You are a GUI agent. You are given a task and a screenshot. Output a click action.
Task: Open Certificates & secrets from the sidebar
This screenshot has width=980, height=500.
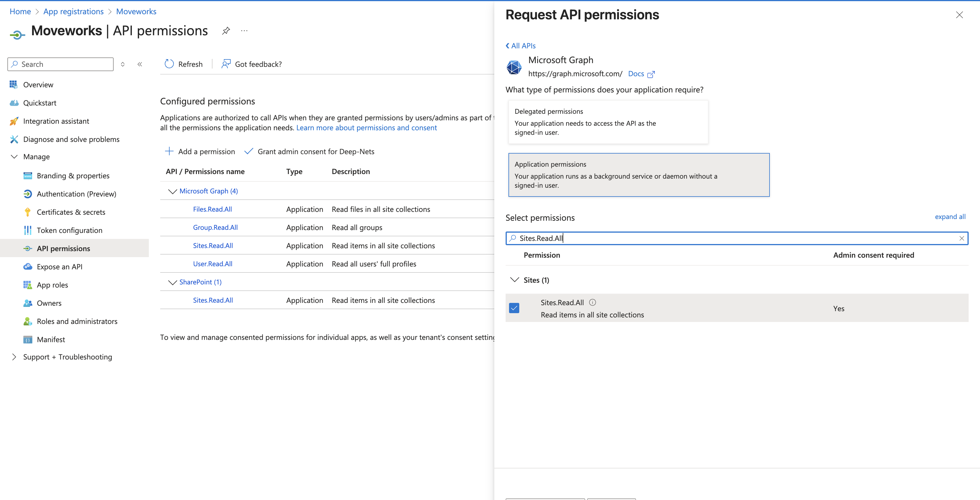point(71,212)
